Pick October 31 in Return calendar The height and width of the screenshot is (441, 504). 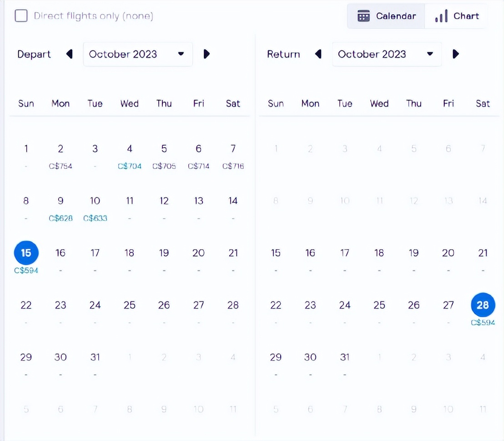click(x=345, y=357)
